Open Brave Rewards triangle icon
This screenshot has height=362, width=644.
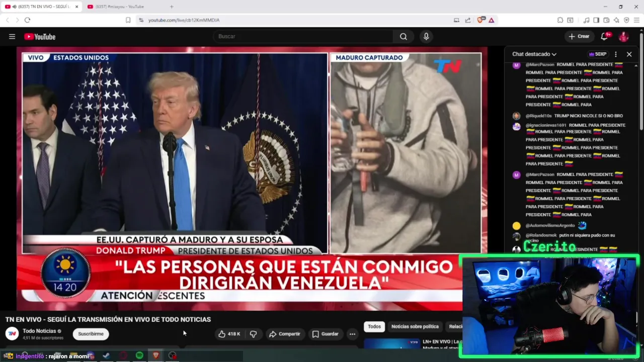[x=492, y=20]
